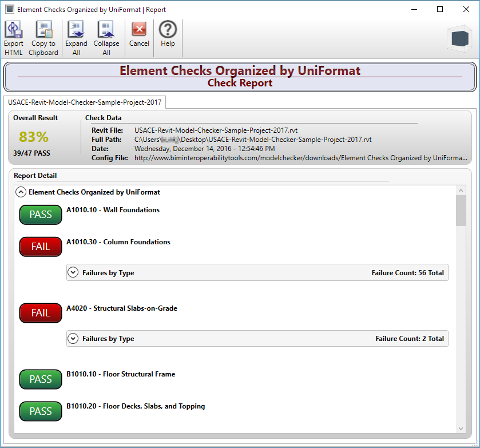Collapse the Element Checks Organized by UniFormat section
This screenshot has width=480, height=448.
pyautogui.click(x=21, y=192)
